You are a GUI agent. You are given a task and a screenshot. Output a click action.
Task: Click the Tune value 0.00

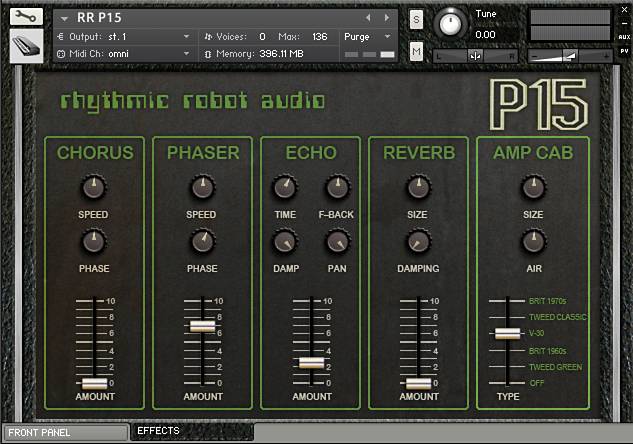[485, 35]
